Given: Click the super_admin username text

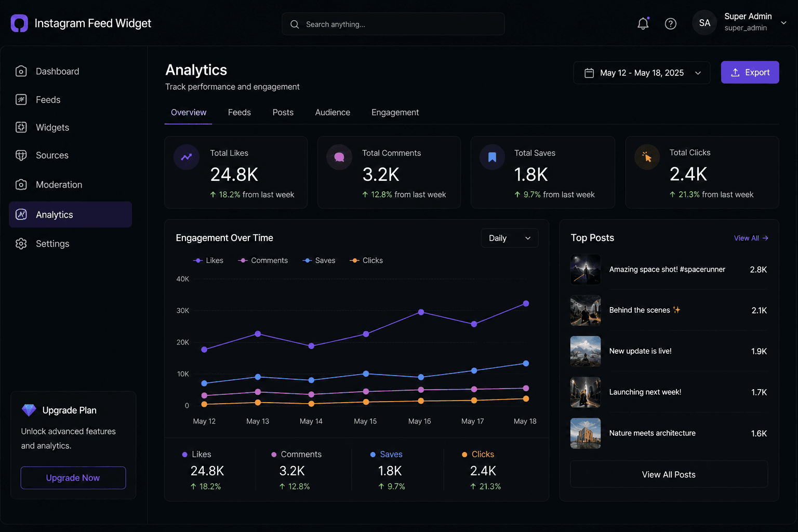Looking at the screenshot, I should 746,28.
